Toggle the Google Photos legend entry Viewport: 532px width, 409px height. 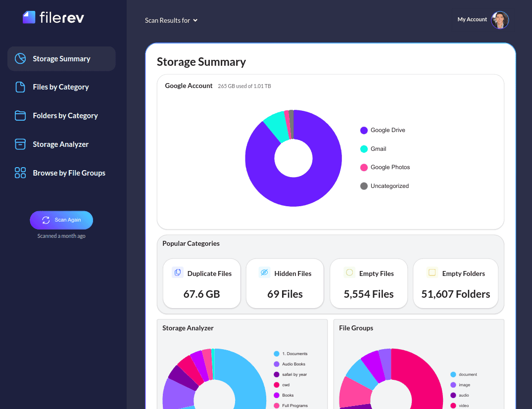coord(385,167)
